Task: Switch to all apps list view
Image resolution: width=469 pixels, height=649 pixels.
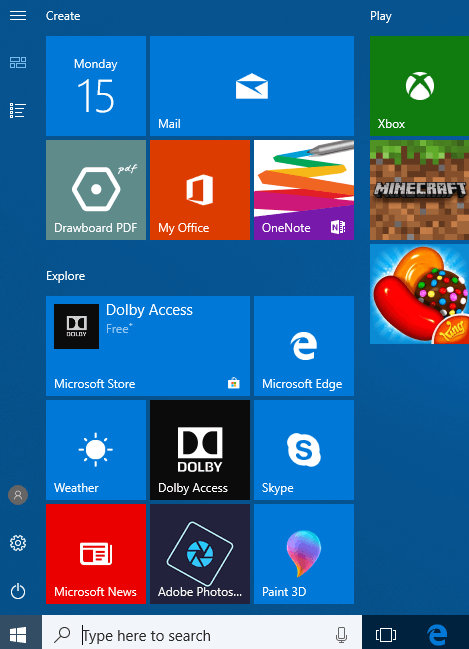Action: 18,111
